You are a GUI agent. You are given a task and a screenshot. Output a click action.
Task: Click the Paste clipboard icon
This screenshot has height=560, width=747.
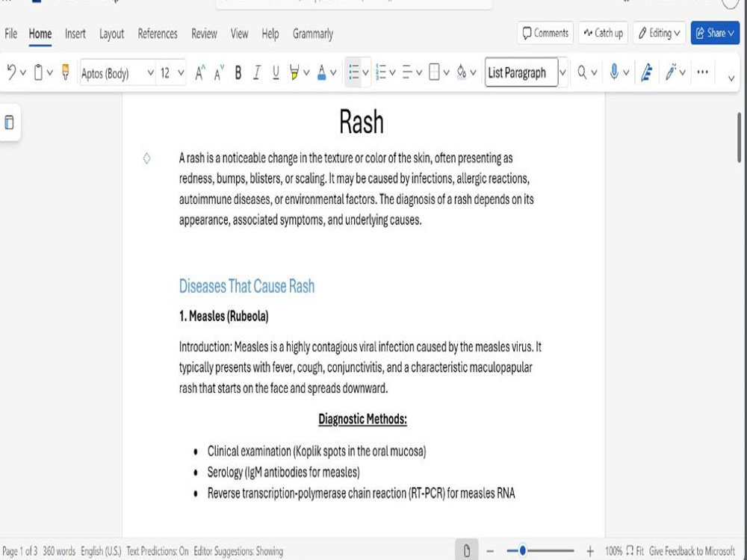pos(39,72)
